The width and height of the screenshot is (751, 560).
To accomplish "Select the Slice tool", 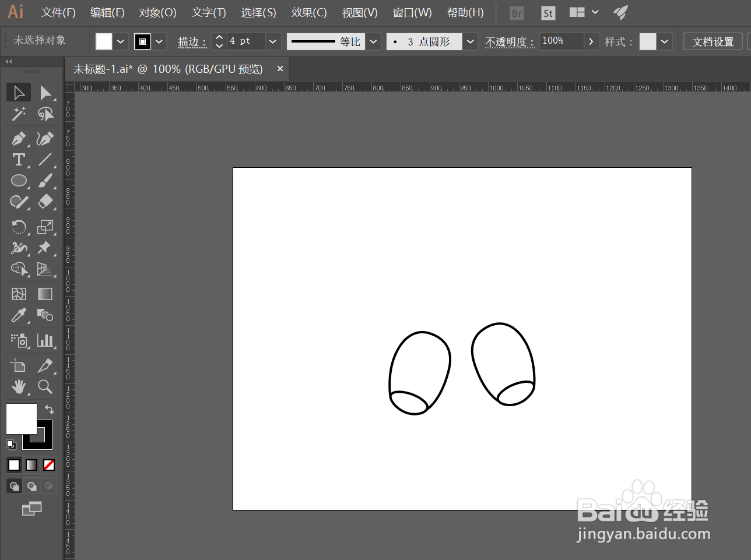I will pos(45,365).
